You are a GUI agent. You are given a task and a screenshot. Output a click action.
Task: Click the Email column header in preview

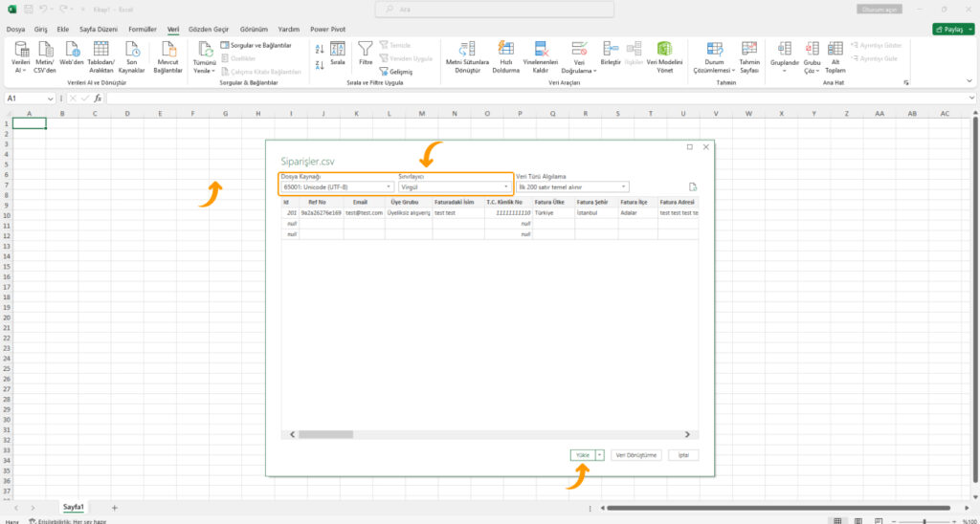click(365, 203)
